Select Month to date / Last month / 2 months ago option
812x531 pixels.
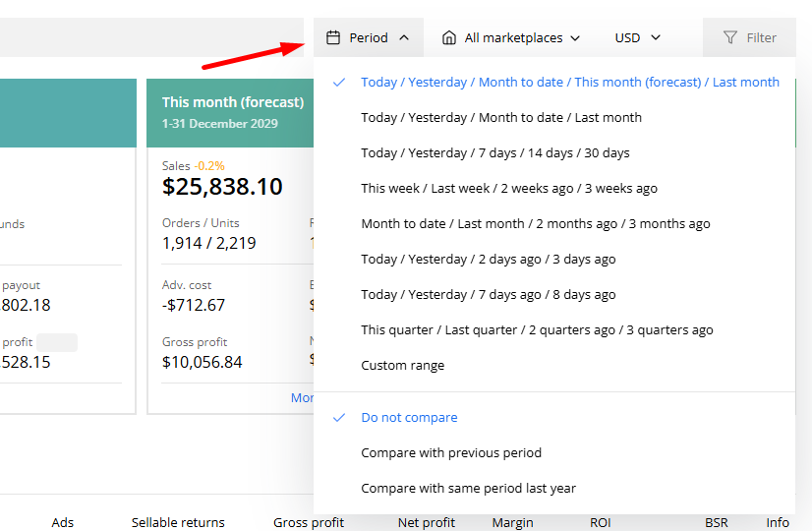(x=535, y=223)
